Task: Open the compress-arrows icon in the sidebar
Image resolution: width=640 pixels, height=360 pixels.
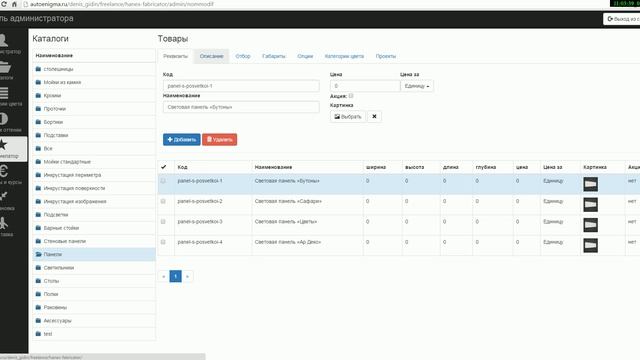Action: click(x=4, y=196)
